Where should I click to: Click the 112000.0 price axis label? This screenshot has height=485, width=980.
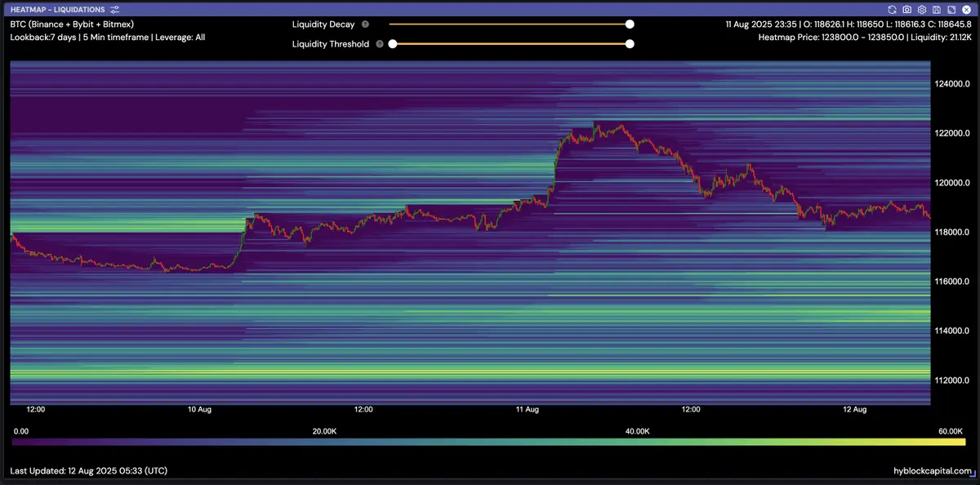pyautogui.click(x=951, y=380)
